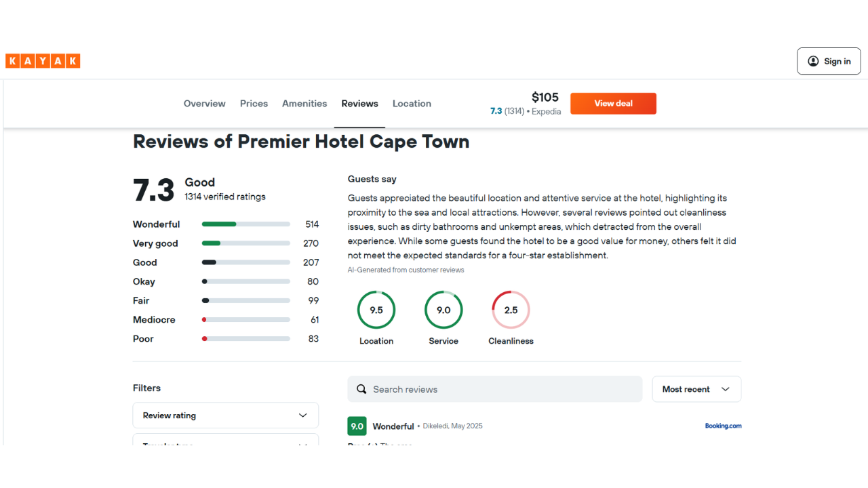Click the Good count 207
Viewport: 868px width, 488px height.
click(x=311, y=262)
